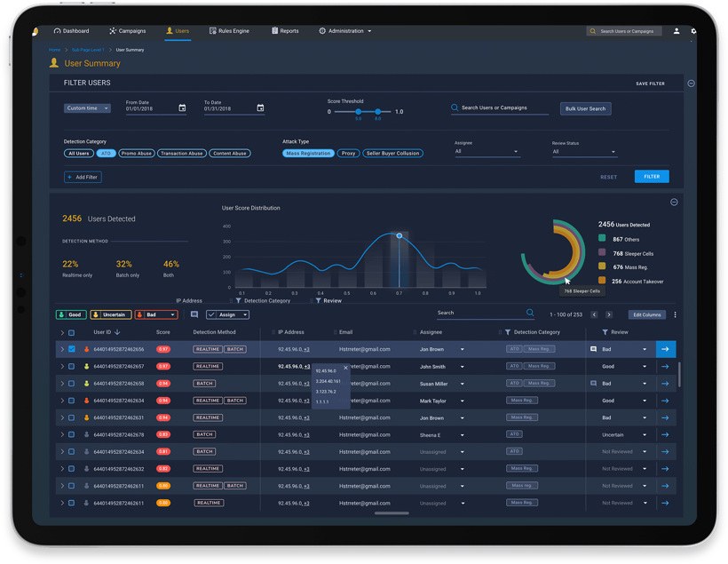Switch to the Rules Engine tab
Screen dimensions: 728x564
(229, 31)
